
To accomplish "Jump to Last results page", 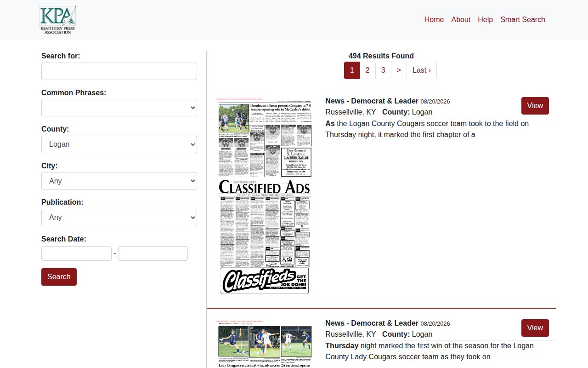I will coord(422,70).
